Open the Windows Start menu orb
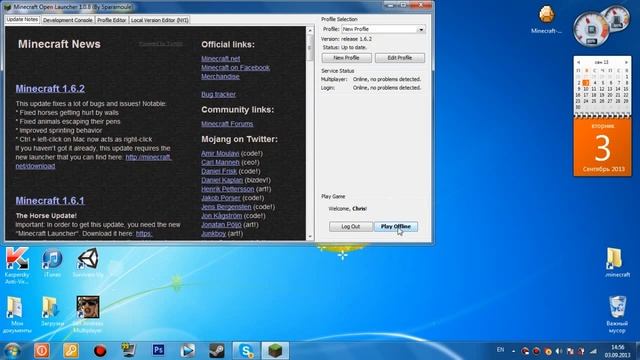The image size is (640, 360). [x=12, y=351]
